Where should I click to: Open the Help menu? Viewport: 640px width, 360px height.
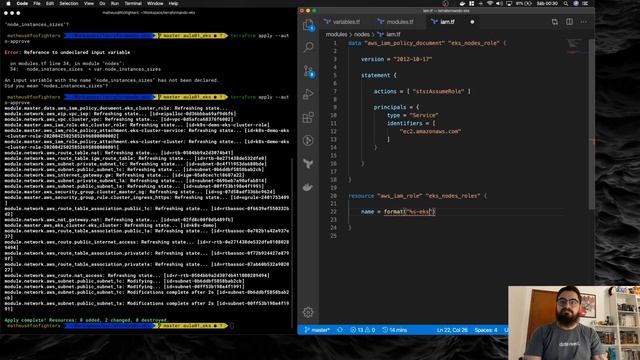coord(173,3)
